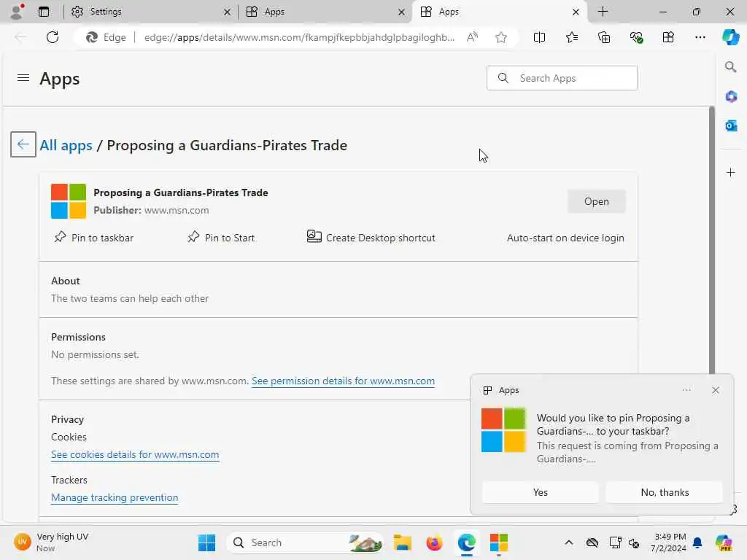747x560 pixels.
Task: Open Microsoft 365 sidebar icon
Action: pos(731,97)
